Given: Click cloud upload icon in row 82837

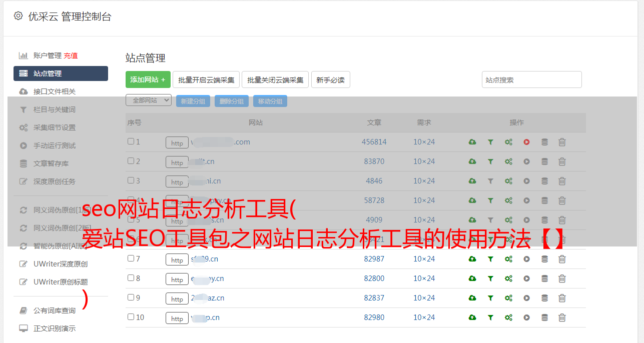Looking at the screenshot, I should [x=472, y=298].
